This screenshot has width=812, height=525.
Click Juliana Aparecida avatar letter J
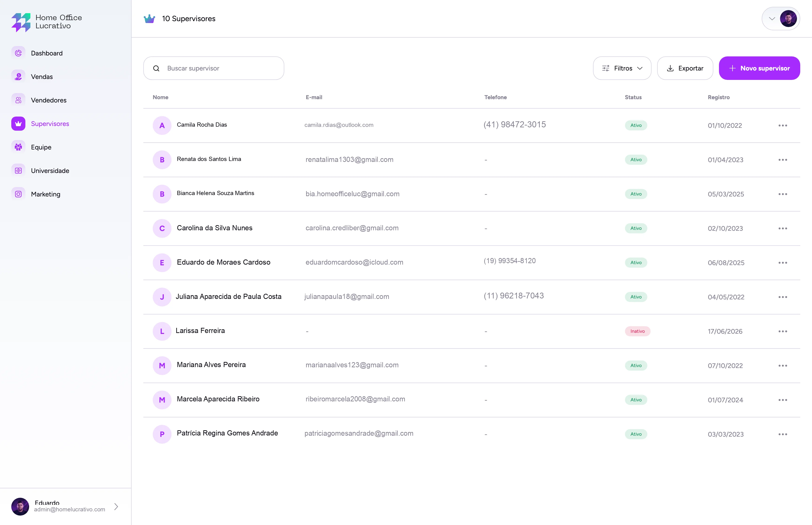point(162,297)
